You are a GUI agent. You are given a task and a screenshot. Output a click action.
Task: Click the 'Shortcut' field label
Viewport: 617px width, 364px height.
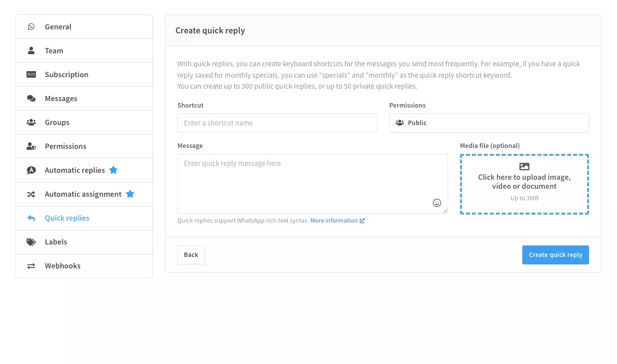(x=190, y=106)
